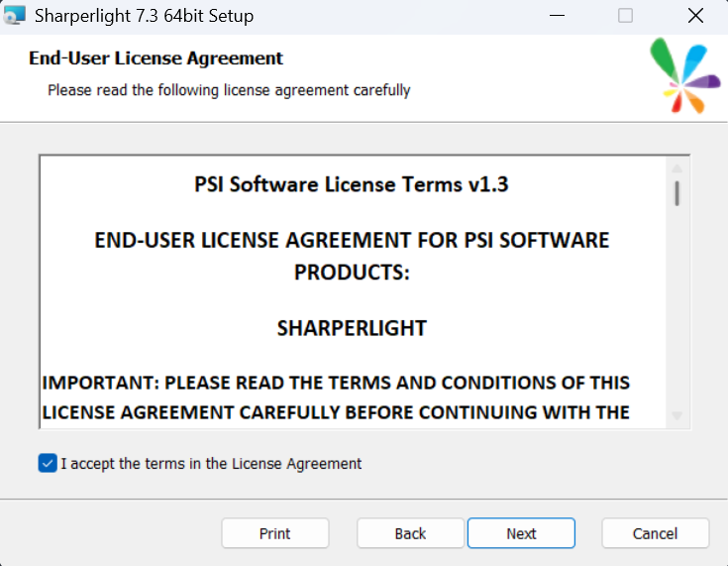Image resolution: width=728 pixels, height=566 pixels.
Task: Click the "PSI Software License Terms v1.3" heading
Action: (x=352, y=184)
